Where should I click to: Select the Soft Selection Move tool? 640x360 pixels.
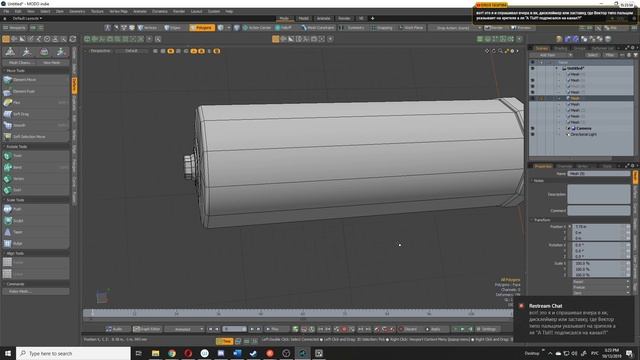pyautogui.click(x=36, y=137)
